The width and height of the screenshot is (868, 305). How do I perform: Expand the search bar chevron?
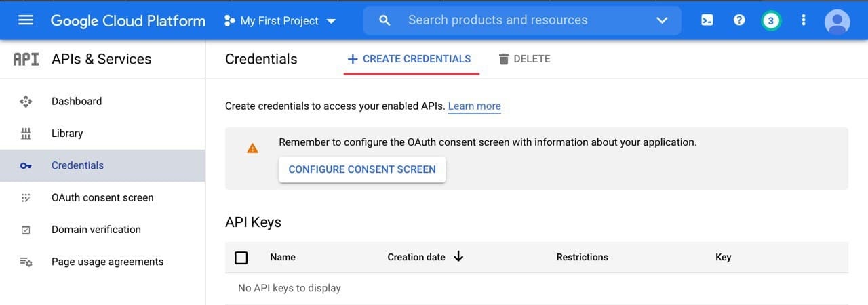[663, 20]
